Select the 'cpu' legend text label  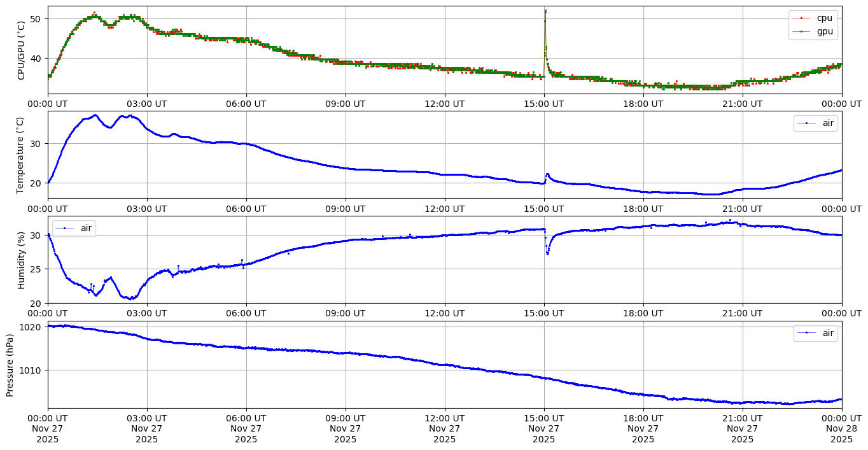pyautogui.click(x=825, y=18)
